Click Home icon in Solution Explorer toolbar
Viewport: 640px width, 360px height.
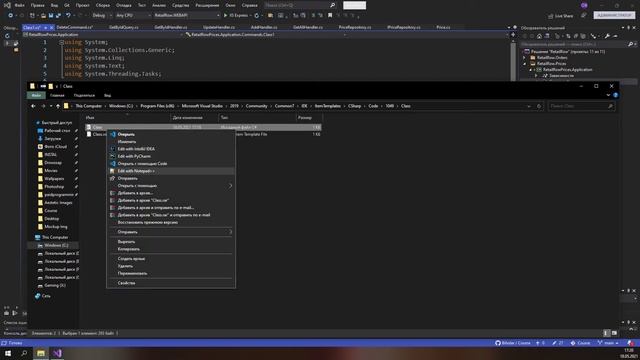539,36
